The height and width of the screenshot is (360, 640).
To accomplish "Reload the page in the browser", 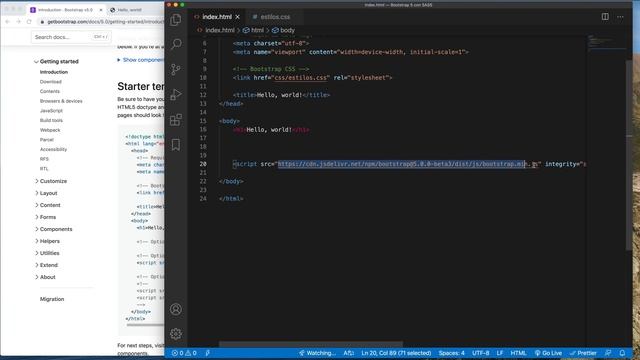I will point(29,22).
